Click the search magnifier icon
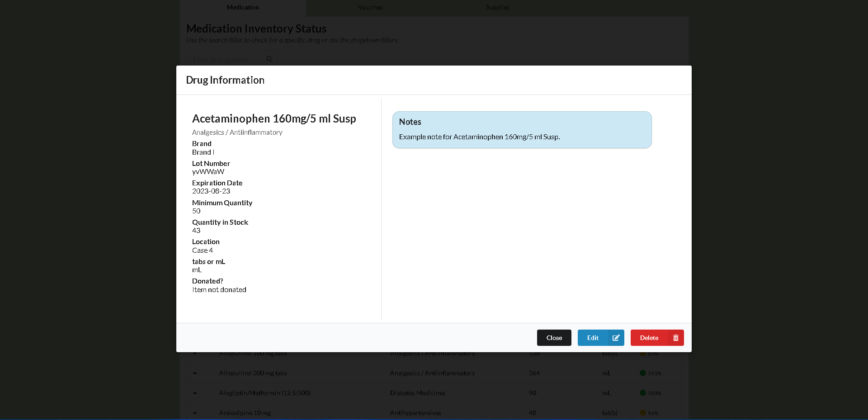The width and height of the screenshot is (868, 420). coord(269,59)
